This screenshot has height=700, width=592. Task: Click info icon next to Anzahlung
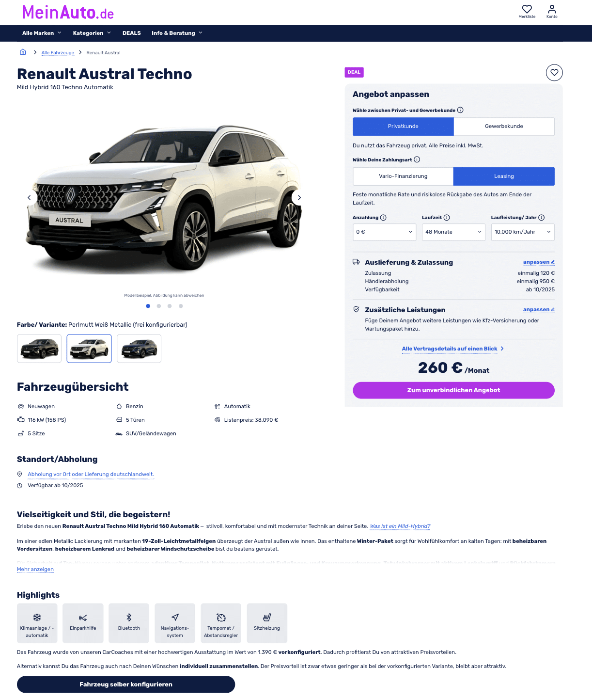pos(383,218)
